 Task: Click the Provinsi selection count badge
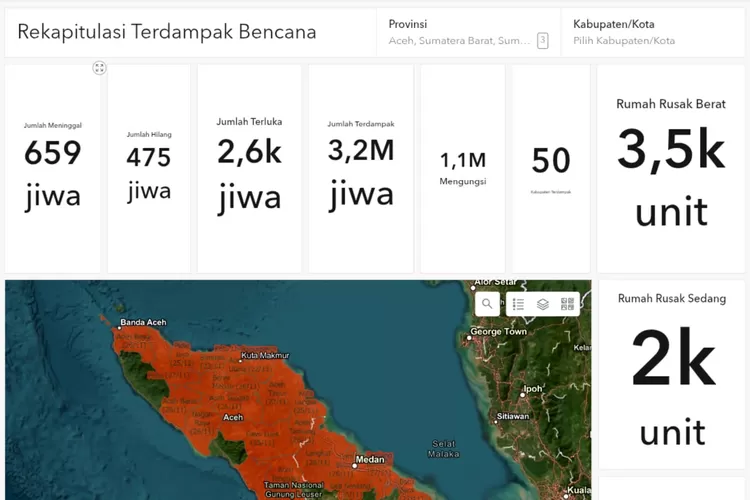pyautogui.click(x=542, y=41)
